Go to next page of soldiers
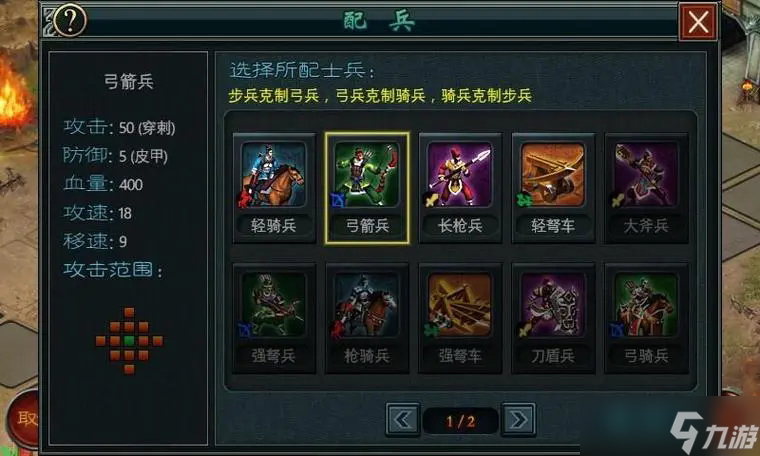The image size is (760, 456). pos(518,420)
